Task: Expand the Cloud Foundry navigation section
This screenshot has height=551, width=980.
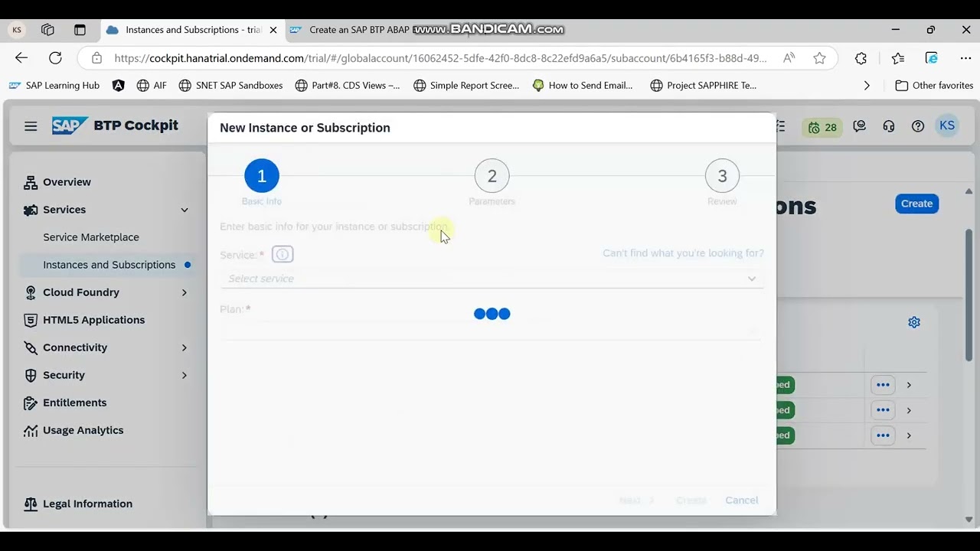Action: (x=185, y=292)
